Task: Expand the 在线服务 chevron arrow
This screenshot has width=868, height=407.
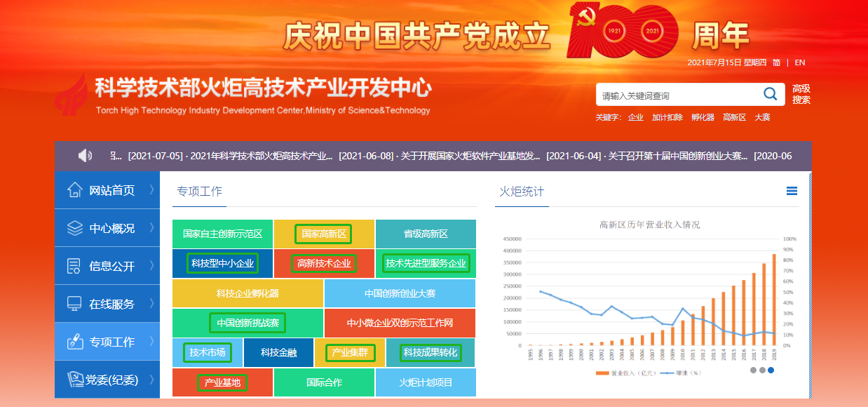Action: 151,304
